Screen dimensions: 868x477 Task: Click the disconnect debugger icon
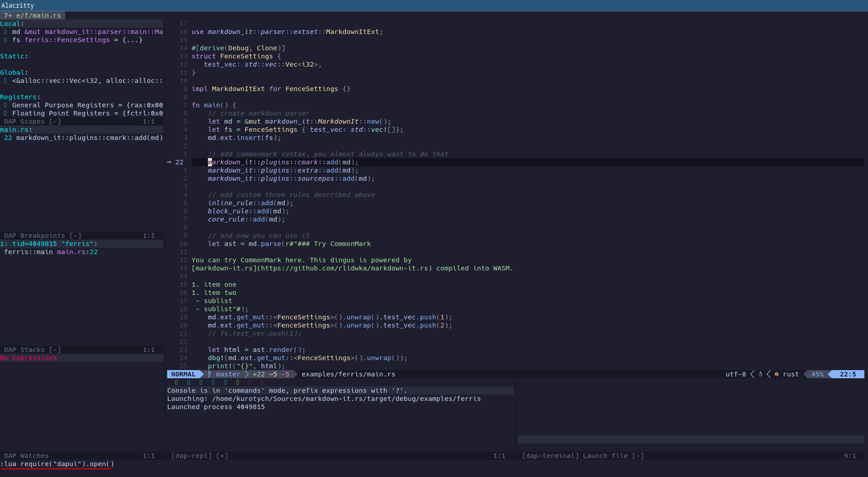(262, 382)
